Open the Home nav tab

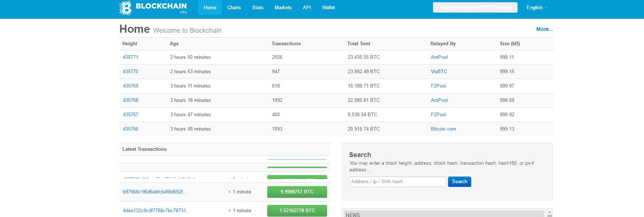point(210,7)
